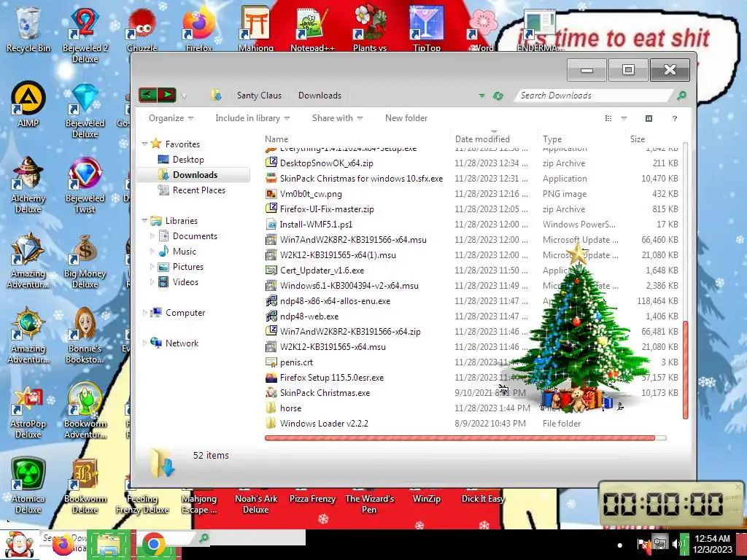Screen dimensions: 747x560
Task: Click the File Explorer taskbar button
Action: [109, 544]
